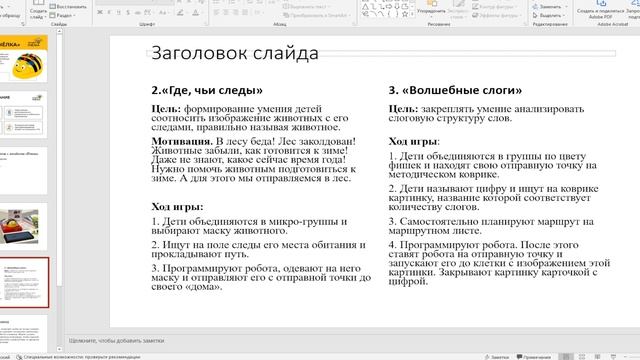
Task: Start the slideshow from the status bar icon
Action: (x=613, y=357)
